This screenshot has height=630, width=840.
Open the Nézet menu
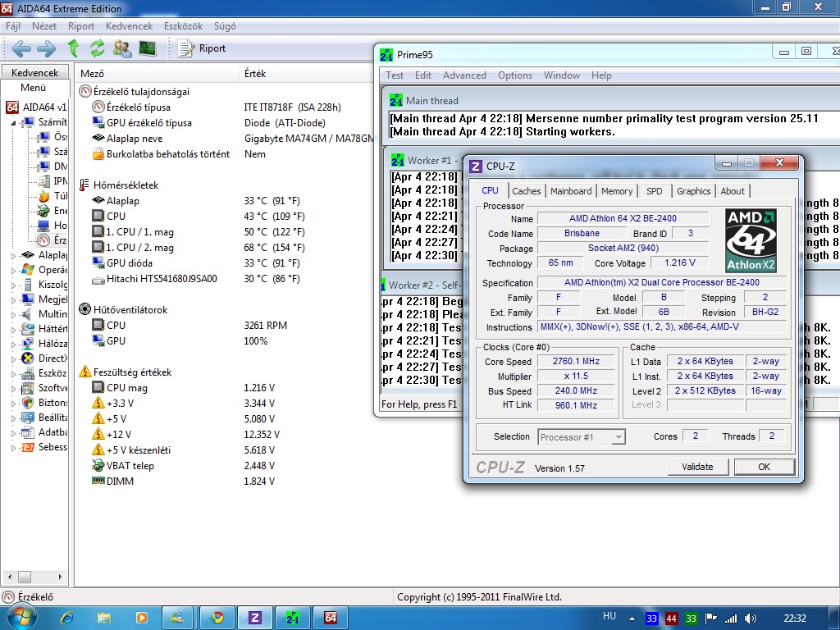(44, 26)
